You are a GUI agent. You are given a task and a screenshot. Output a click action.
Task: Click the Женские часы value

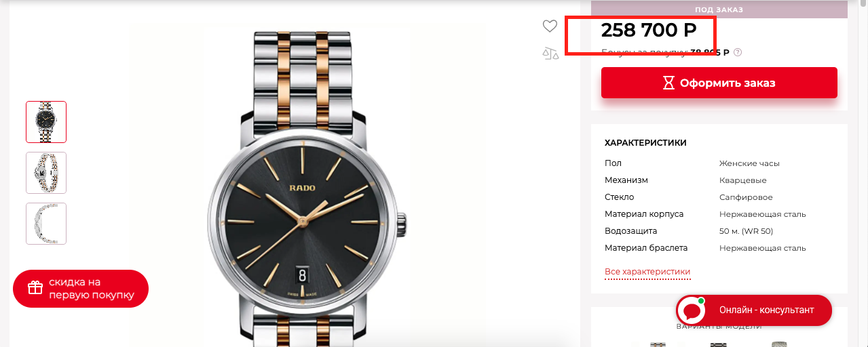pyautogui.click(x=749, y=163)
